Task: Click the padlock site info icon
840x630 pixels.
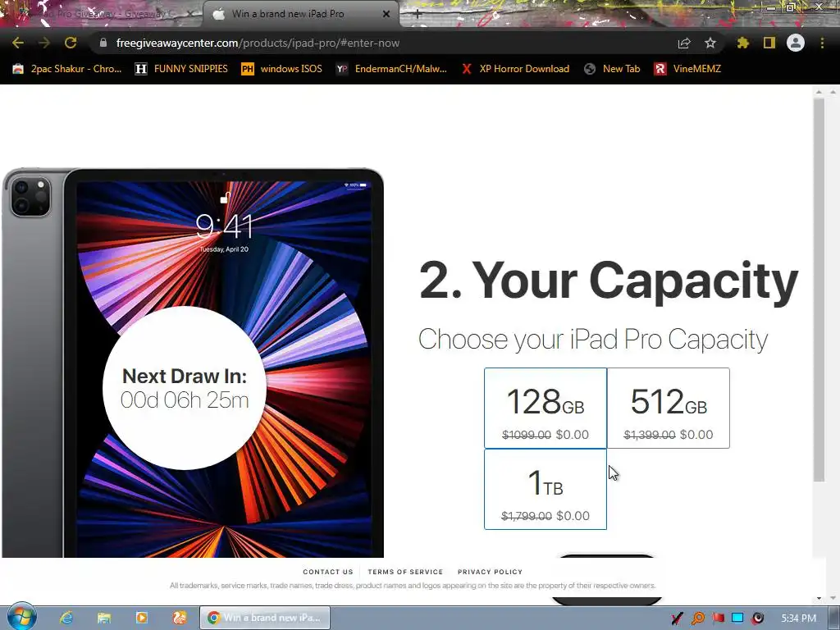Action: point(103,43)
